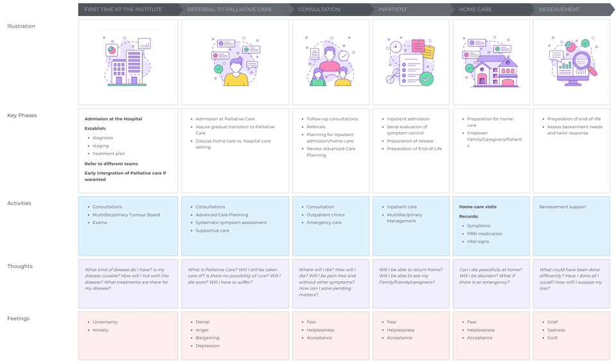Screen dimensions: 616x364
Task: Click the referral person with chat bubbles illustration
Action: 235,63
